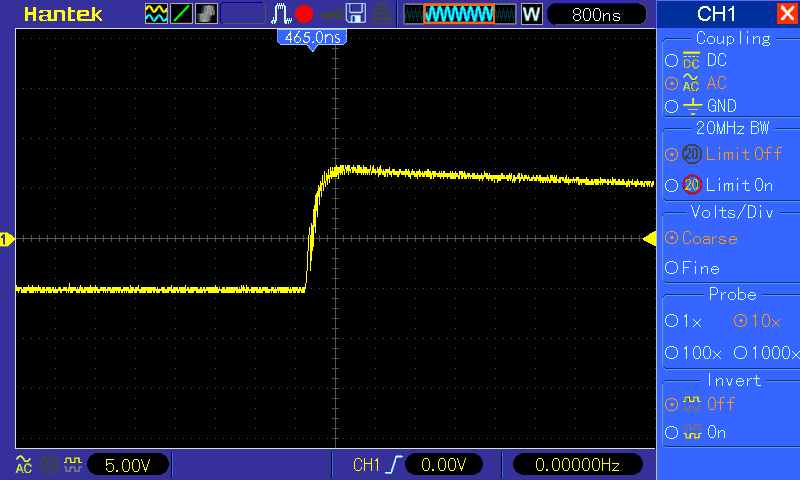Click the 800ns timebase readout
The height and width of the screenshot is (480, 800).
click(596, 14)
